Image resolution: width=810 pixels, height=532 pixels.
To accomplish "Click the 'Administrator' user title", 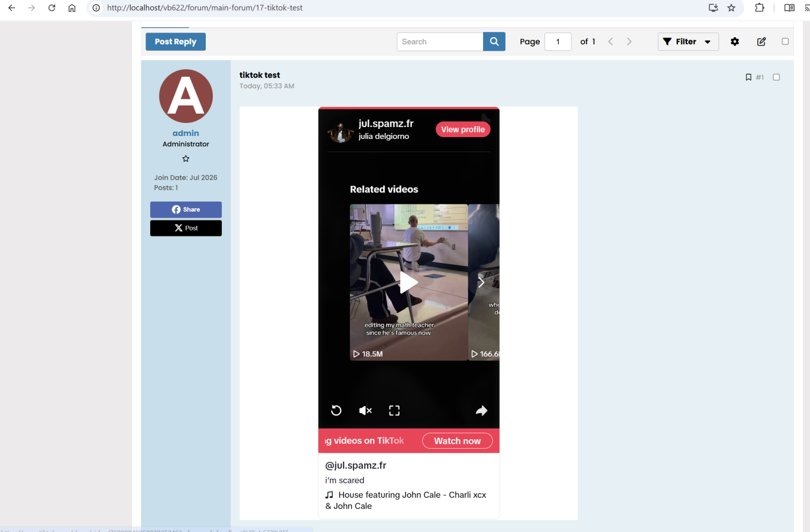I will coord(186,144).
